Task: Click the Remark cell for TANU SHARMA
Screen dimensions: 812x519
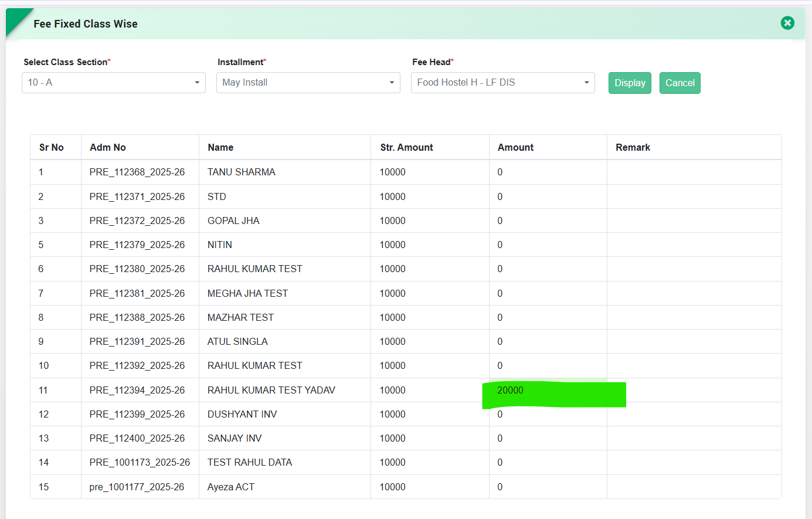Action: (694, 172)
